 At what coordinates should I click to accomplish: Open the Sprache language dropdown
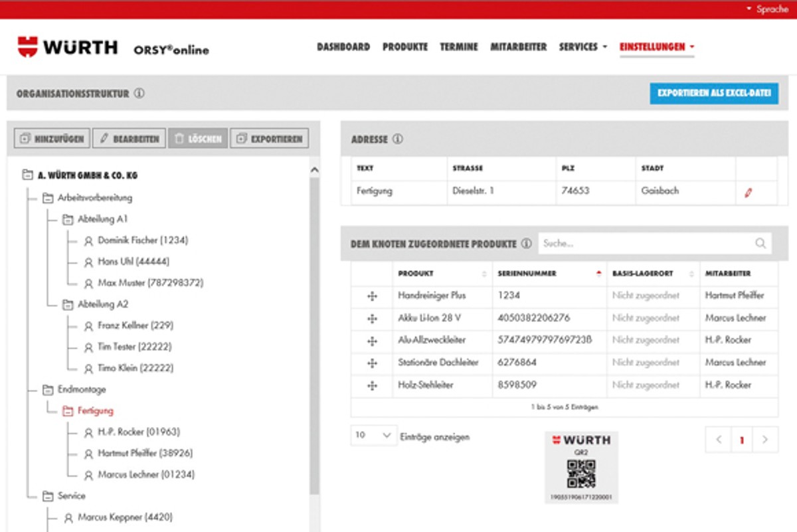coord(766,9)
